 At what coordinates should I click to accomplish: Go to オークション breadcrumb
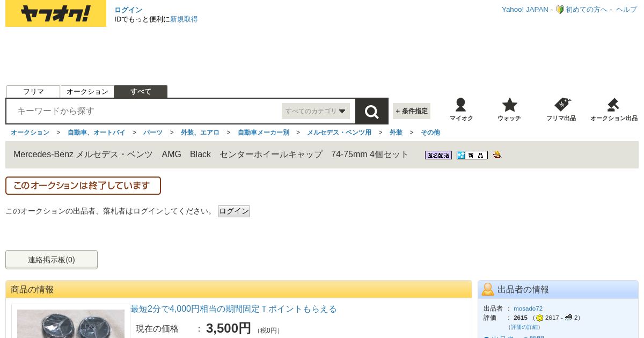pyautogui.click(x=30, y=133)
